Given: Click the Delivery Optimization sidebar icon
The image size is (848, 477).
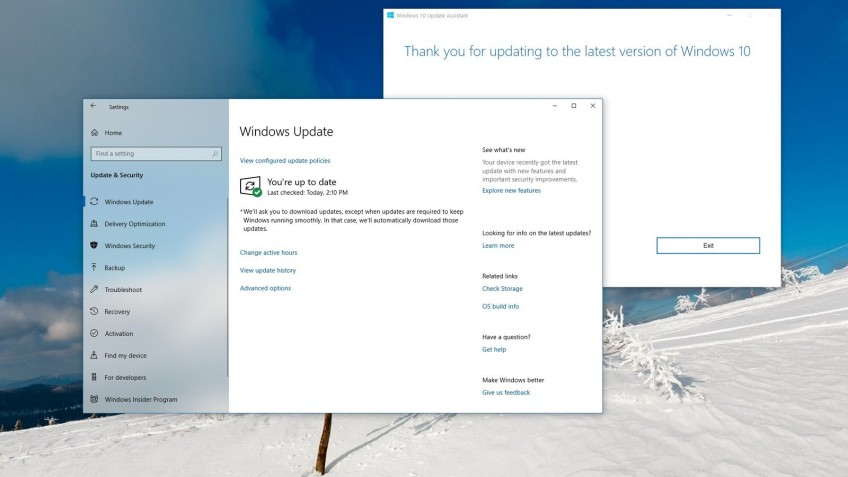Looking at the screenshot, I should (94, 223).
